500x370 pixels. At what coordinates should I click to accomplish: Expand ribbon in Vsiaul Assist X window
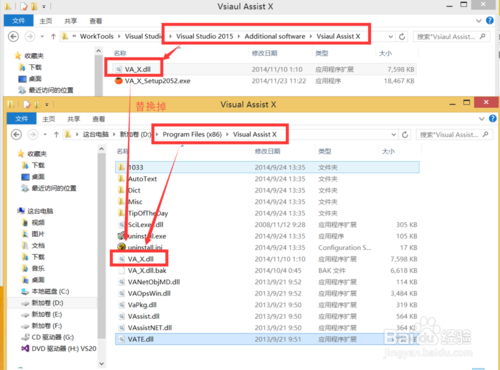tap(479, 21)
